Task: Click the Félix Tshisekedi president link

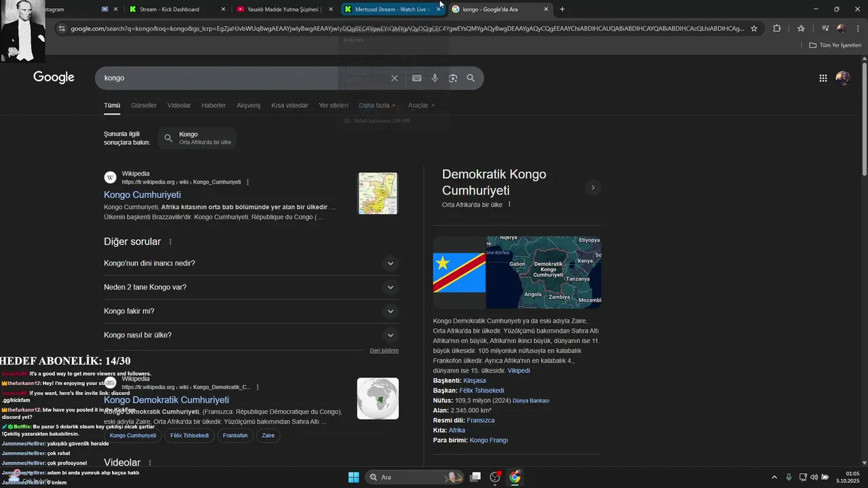Action: [x=481, y=390]
